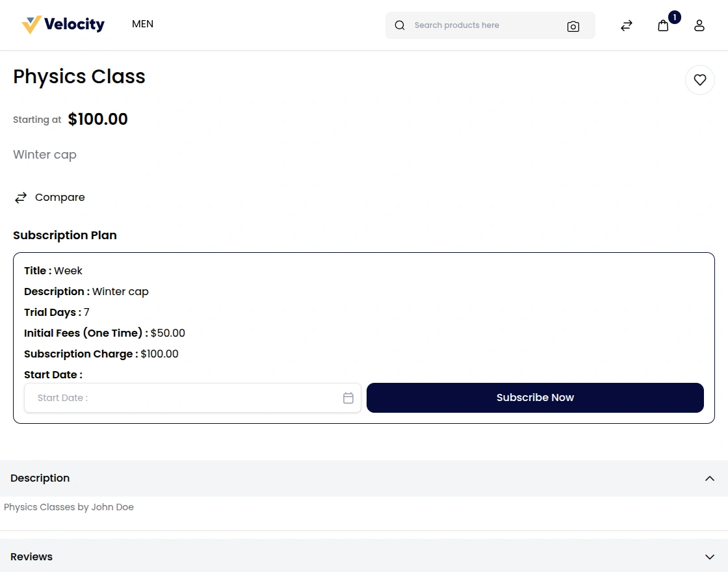Click the Compare text under Winter cap
The height and width of the screenshot is (572, 728).
(x=60, y=198)
